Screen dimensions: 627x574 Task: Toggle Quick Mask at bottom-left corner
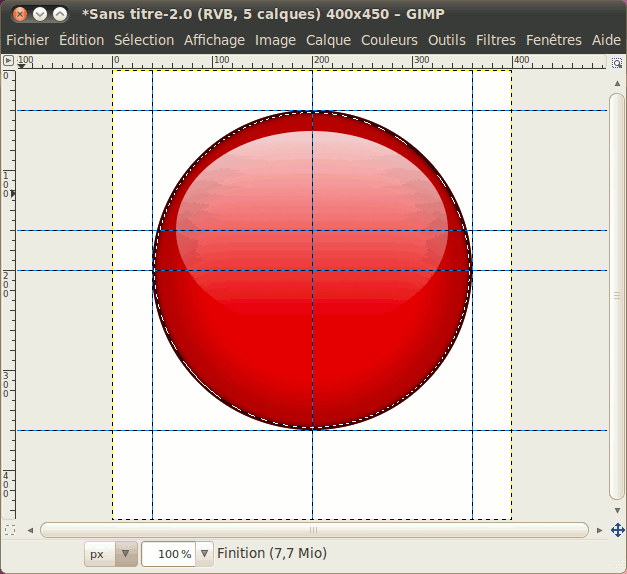click(8, 529)
